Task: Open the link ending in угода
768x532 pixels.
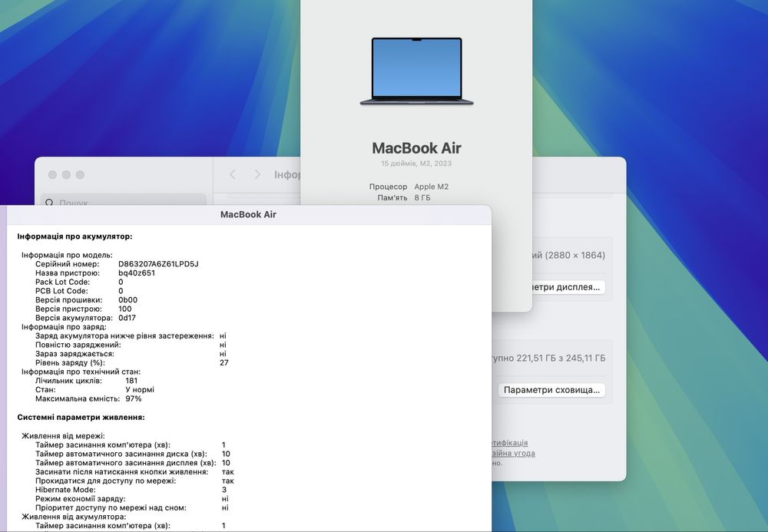Action: coord(513,453)
